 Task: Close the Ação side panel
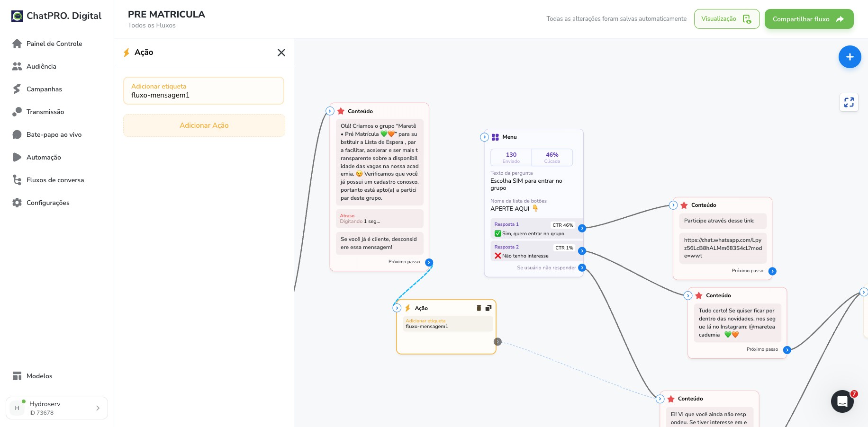point(281,53)
